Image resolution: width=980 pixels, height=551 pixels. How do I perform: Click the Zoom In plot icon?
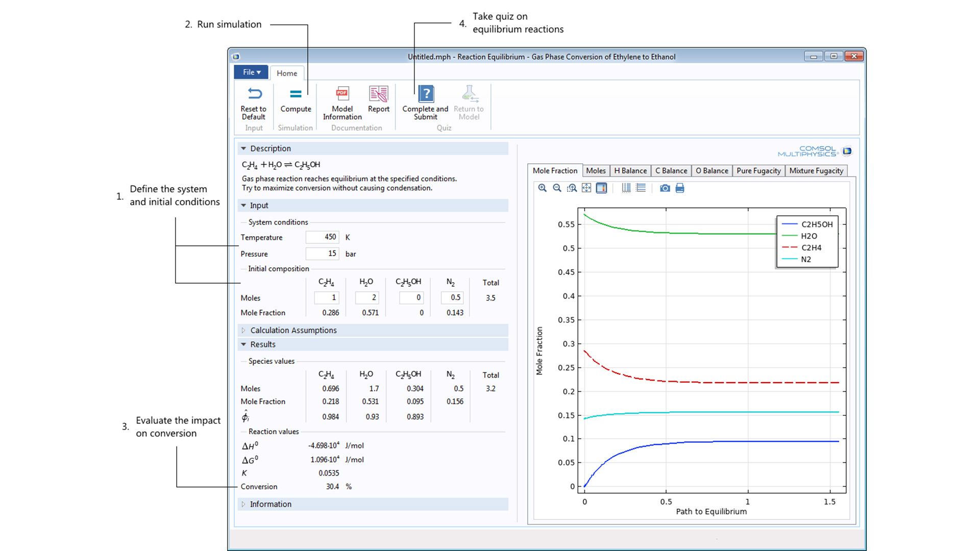(542, 188)
